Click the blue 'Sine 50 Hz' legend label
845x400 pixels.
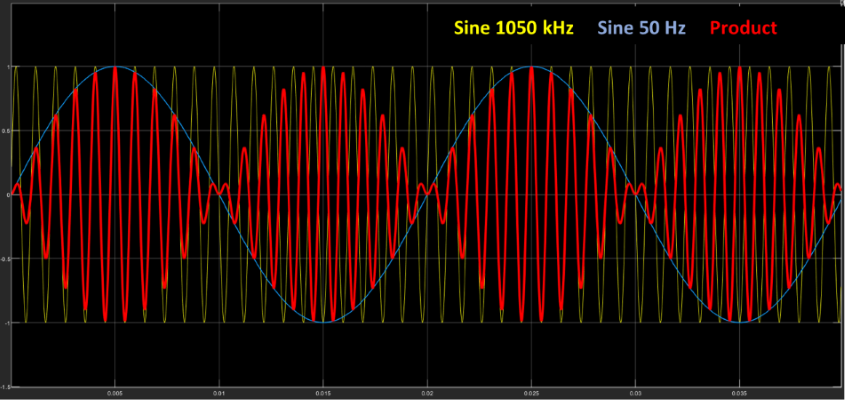point(642,27)
